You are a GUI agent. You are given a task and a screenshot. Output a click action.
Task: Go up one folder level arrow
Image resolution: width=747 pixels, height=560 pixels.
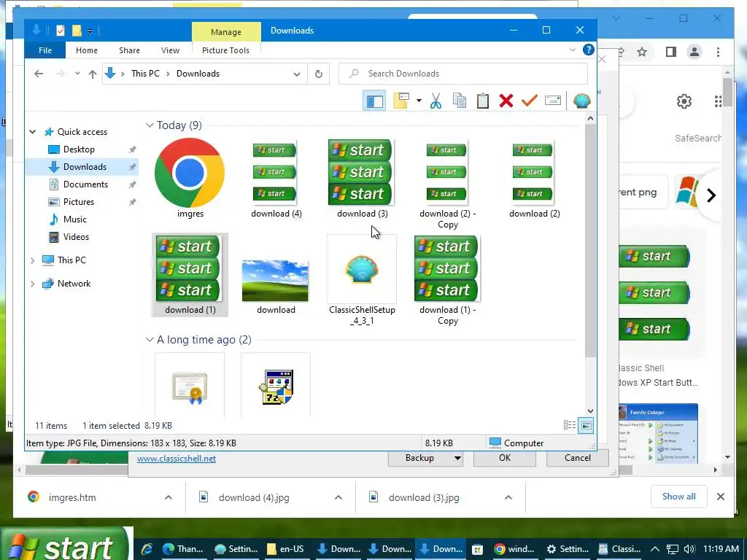click(93, 74)
